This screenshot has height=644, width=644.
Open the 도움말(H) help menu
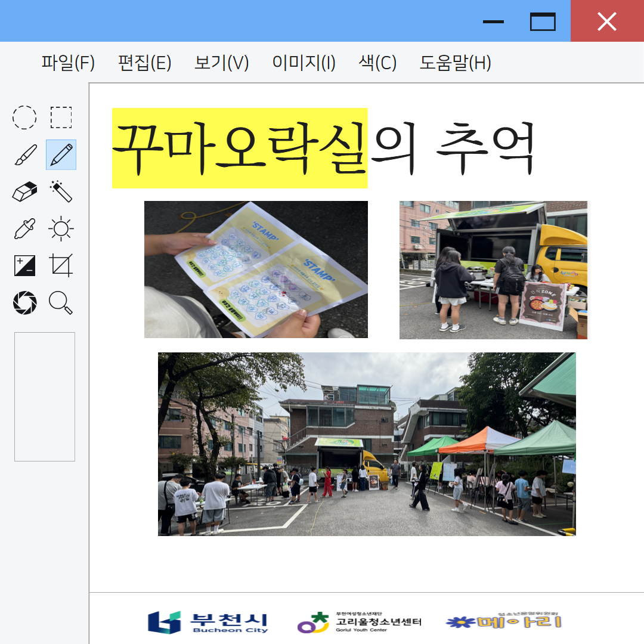(455, 63)
